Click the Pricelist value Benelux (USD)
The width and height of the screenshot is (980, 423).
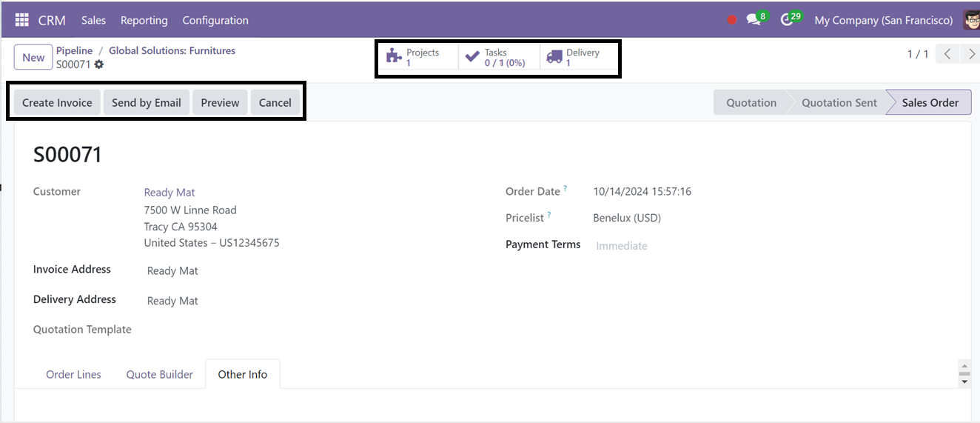coord(627,218)
